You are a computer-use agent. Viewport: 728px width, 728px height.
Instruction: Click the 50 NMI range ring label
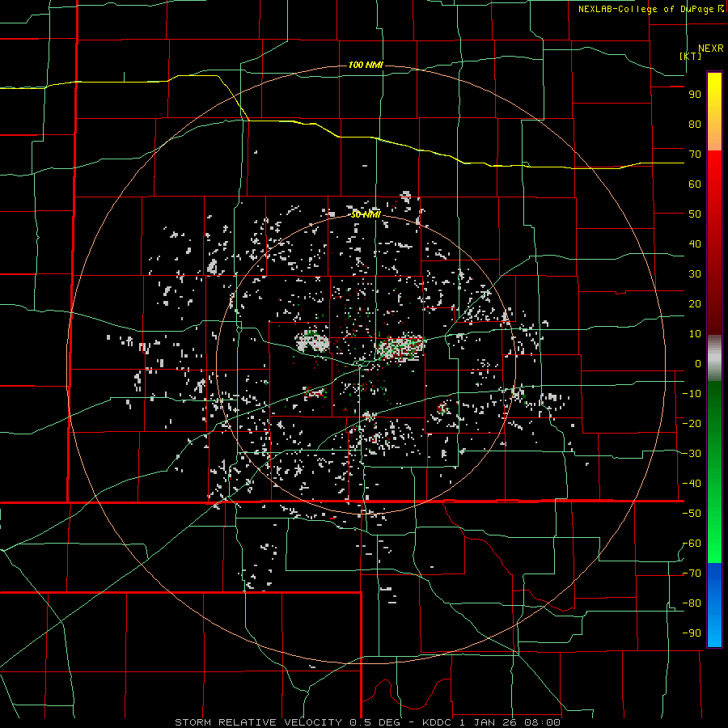click(366, 214)
